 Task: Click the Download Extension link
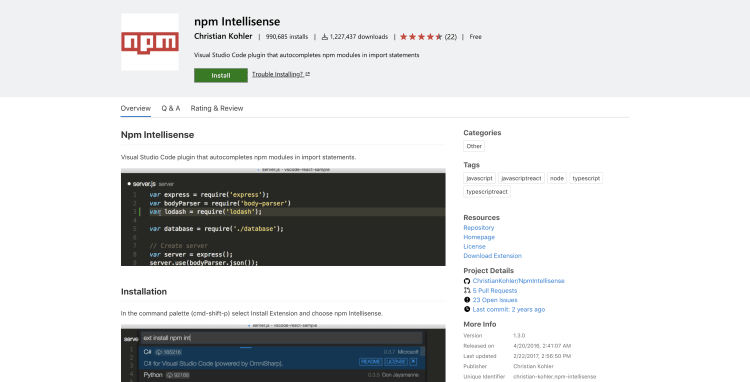pos(492,256)
